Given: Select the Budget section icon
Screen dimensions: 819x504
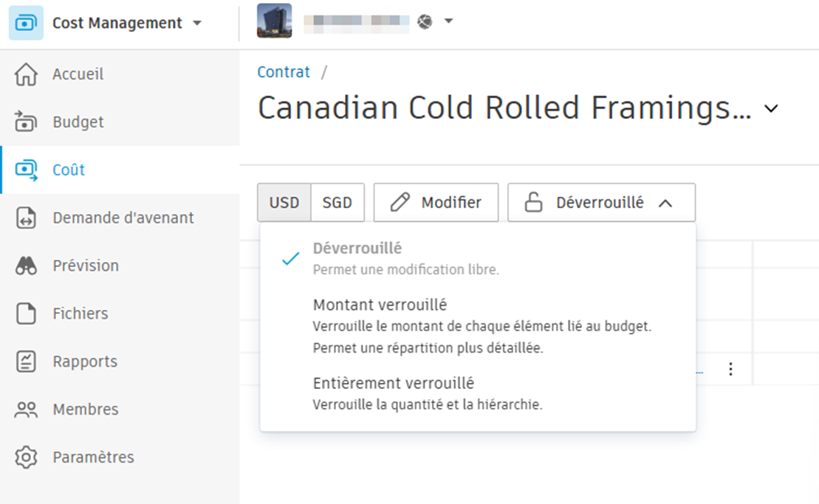Looking at the screenshot, I should (25, 122).
